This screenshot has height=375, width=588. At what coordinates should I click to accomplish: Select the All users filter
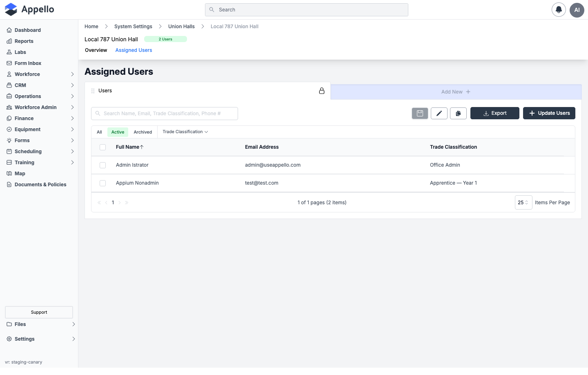99,132
